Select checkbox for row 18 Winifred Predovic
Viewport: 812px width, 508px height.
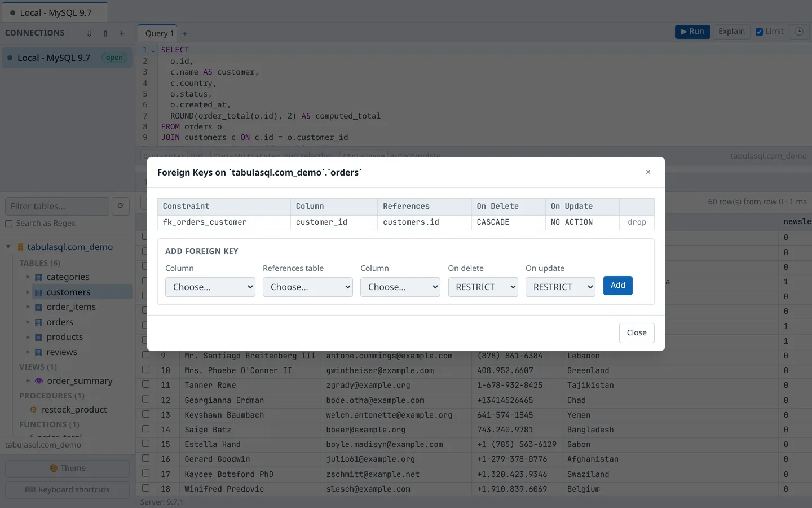click(x=145, y=488)
